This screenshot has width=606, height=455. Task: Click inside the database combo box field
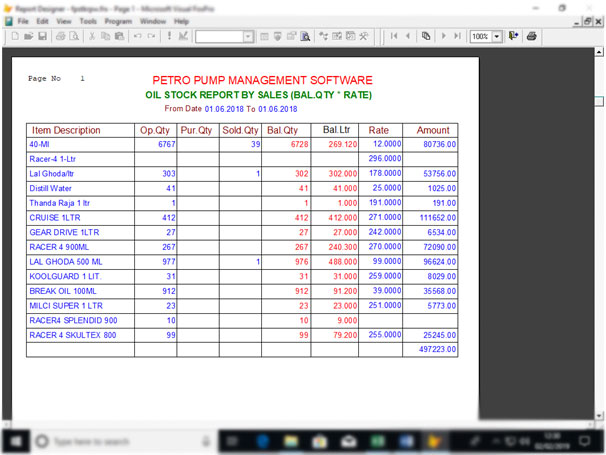[x=220, y=37]
